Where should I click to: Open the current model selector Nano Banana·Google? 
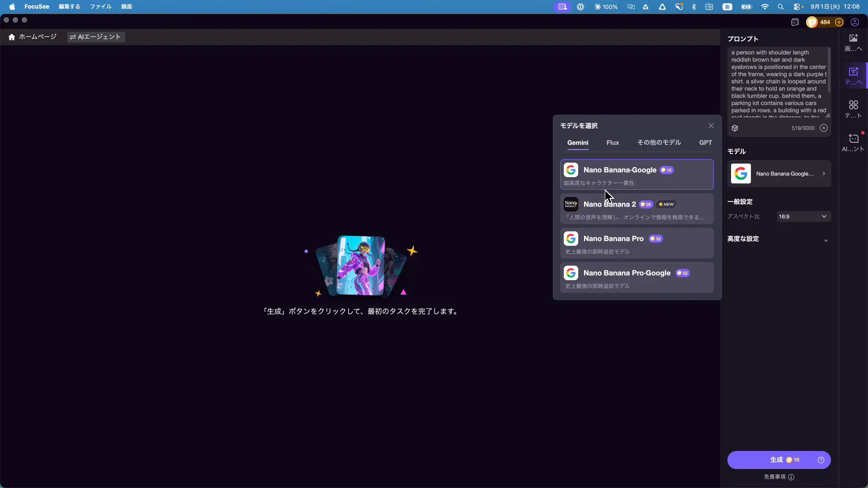[x=779, y=174]
